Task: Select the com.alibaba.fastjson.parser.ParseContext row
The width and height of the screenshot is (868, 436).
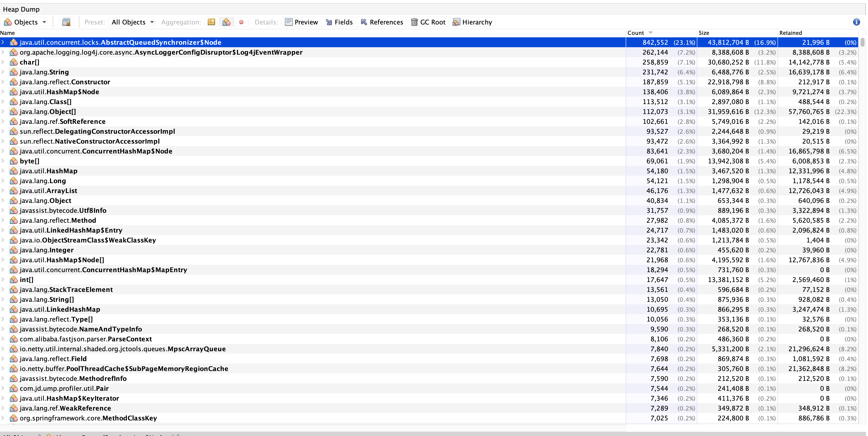Action: click(x=429, y=339)
